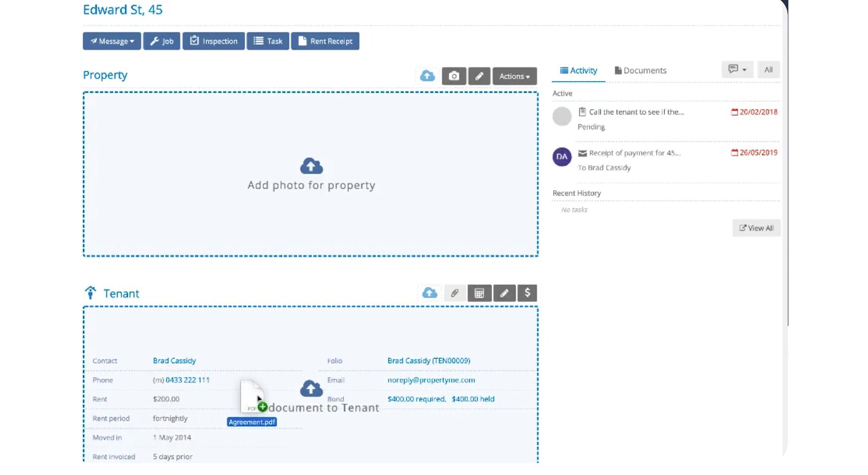868x475 pixels.
Task: Click the All filter button
Action: point(768,70)
